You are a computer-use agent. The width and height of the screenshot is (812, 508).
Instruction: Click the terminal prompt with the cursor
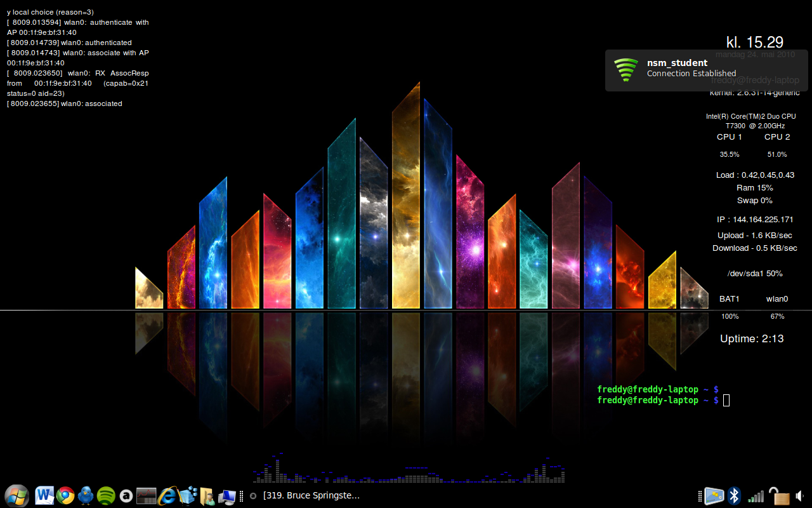[664, 400]
